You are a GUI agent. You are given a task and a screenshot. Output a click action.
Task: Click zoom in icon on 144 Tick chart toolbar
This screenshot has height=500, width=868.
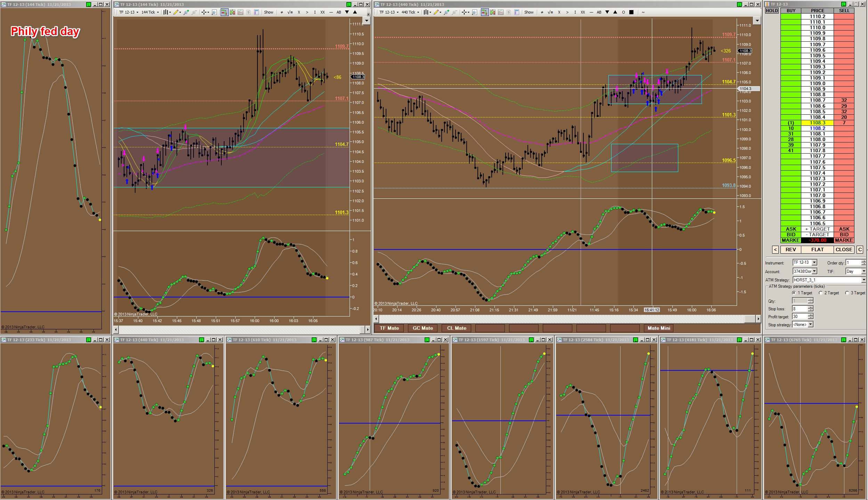point(186,12)
